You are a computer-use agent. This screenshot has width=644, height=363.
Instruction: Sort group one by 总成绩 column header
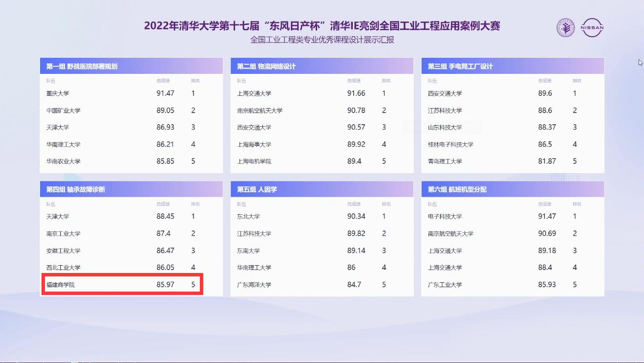pos(163,81)
